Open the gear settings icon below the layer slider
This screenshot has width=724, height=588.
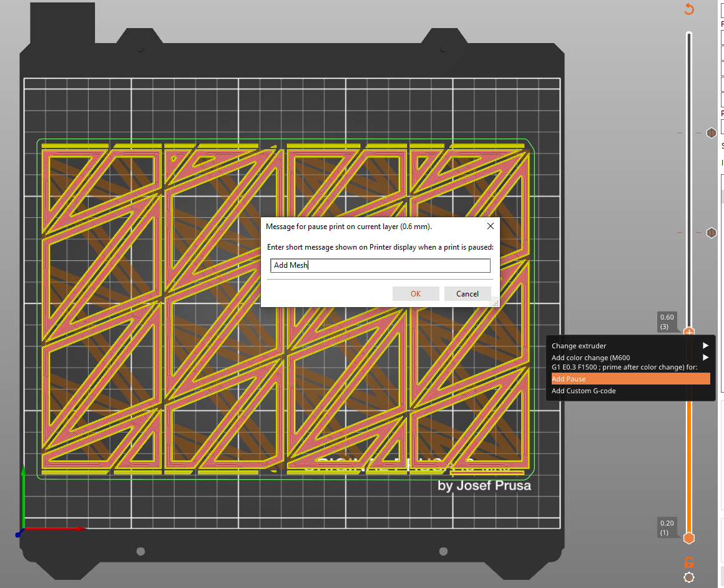pos(688,577)
